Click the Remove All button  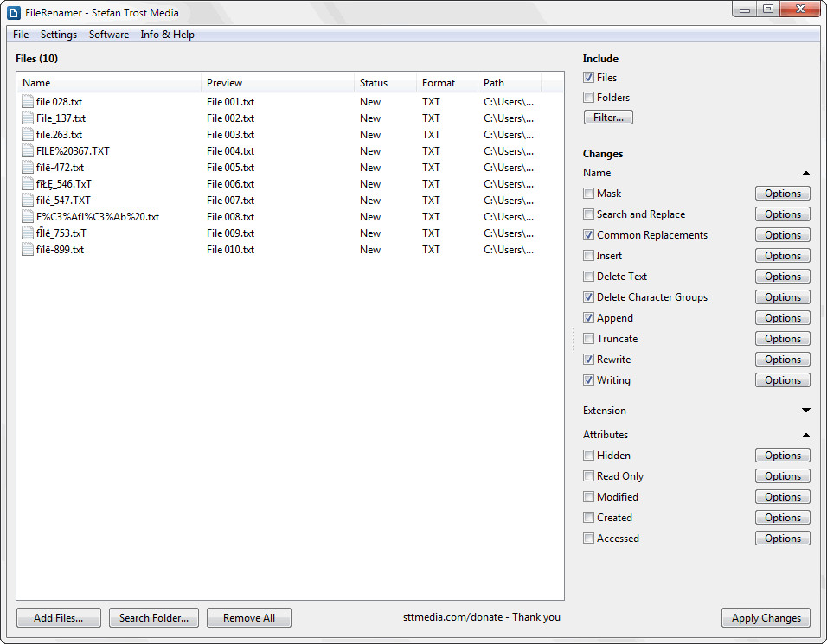249,618
